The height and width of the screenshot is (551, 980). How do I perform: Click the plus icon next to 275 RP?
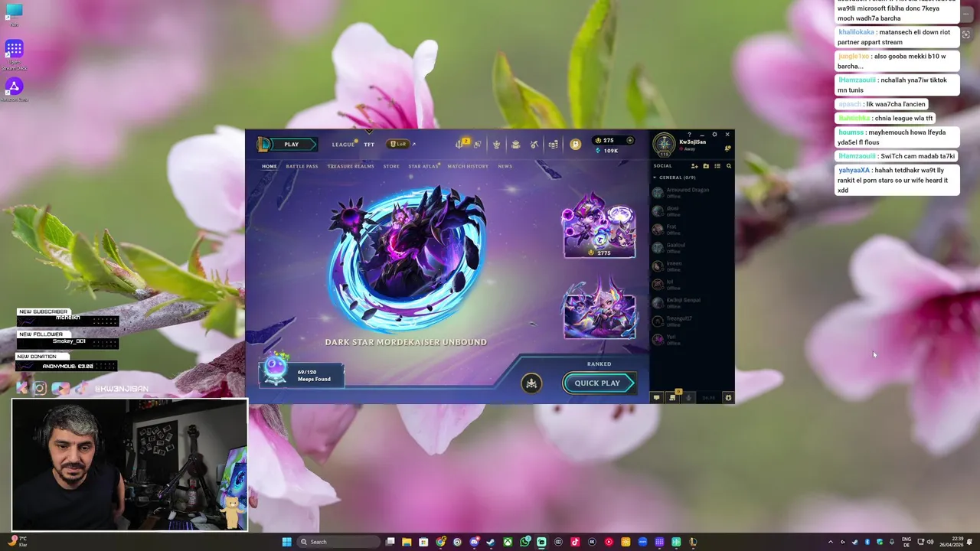[630, 140]
